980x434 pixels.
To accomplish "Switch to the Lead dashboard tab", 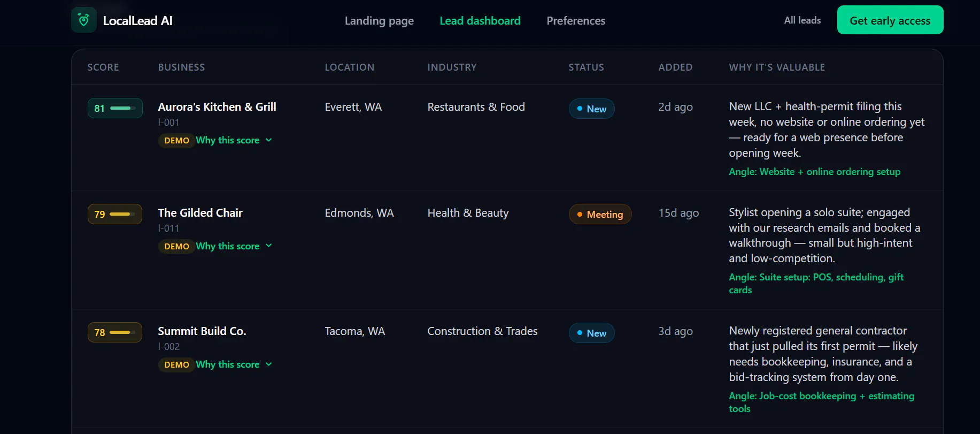I will click(x=480, y=21).
